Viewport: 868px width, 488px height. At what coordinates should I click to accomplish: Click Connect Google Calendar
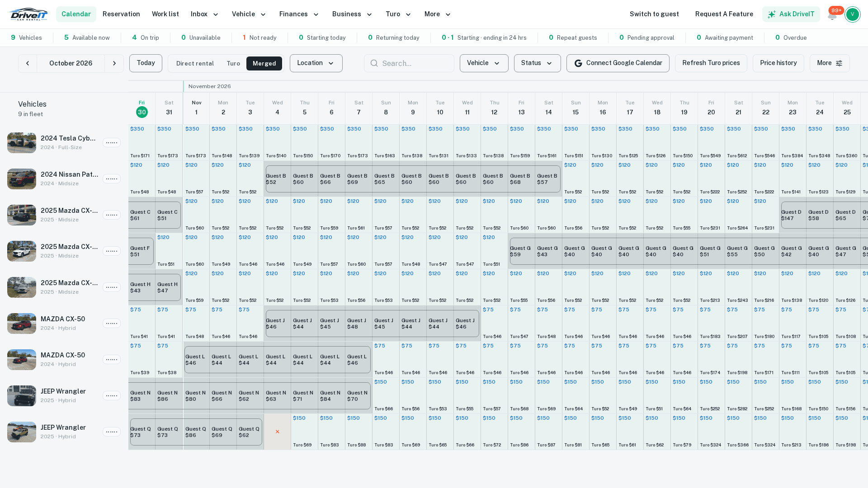click(x=618, y=63)
